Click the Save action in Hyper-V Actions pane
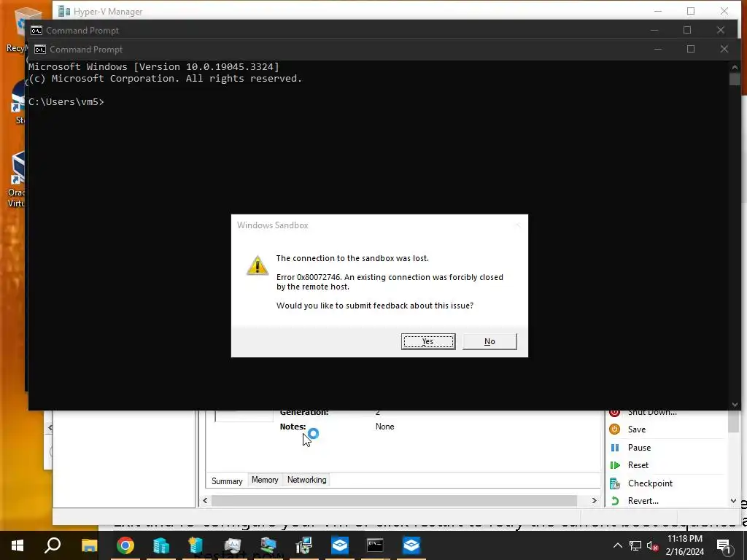 click(636, 429)
